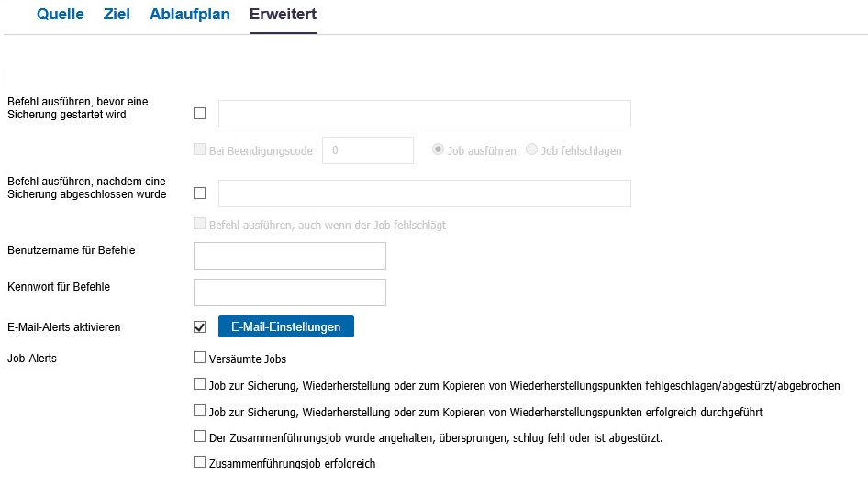
Task: Click the Benutzername für Befehle field
Action: pos(290,256)
